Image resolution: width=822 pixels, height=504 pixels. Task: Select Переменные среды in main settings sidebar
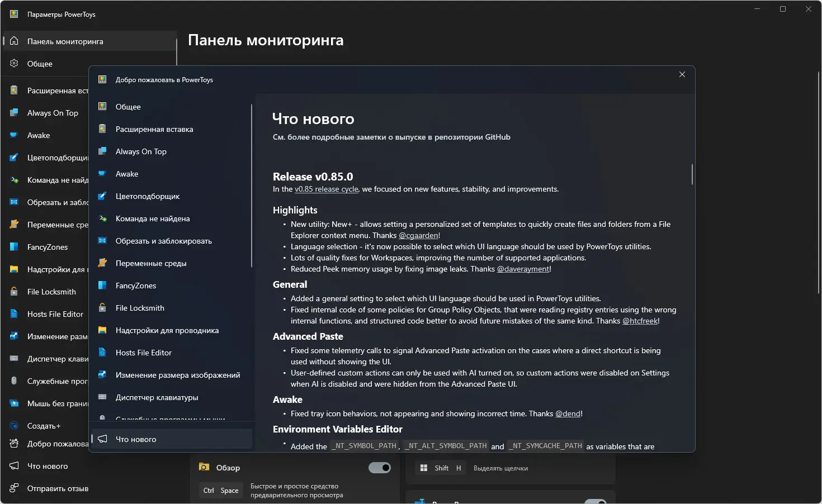(x=46, y=225)
